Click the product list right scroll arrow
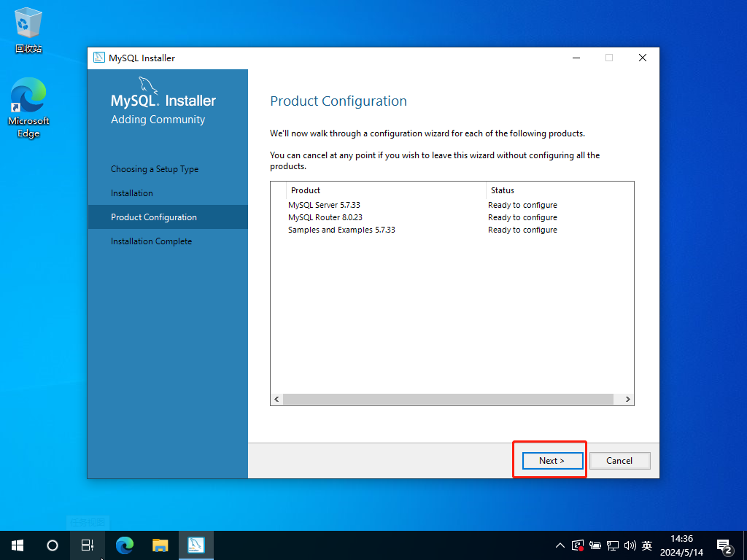Viewport: 747px width, 560px height. (x=628, y=400)
